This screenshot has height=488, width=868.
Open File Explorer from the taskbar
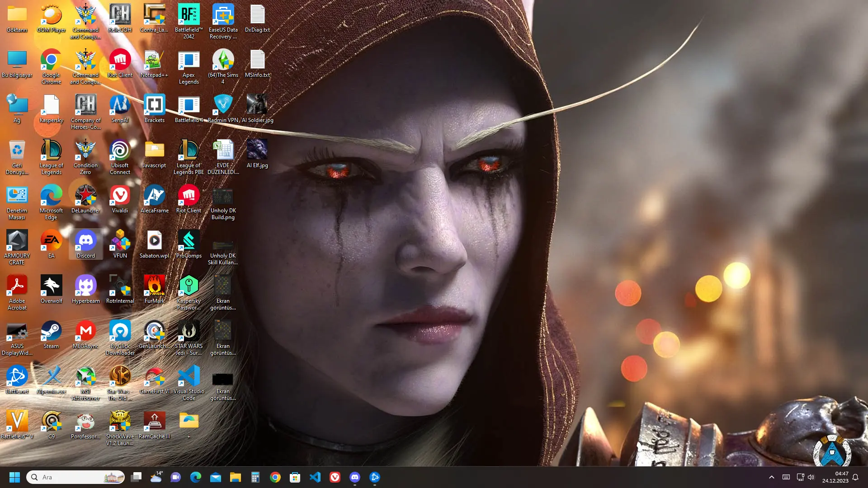(x=236, y=477)
